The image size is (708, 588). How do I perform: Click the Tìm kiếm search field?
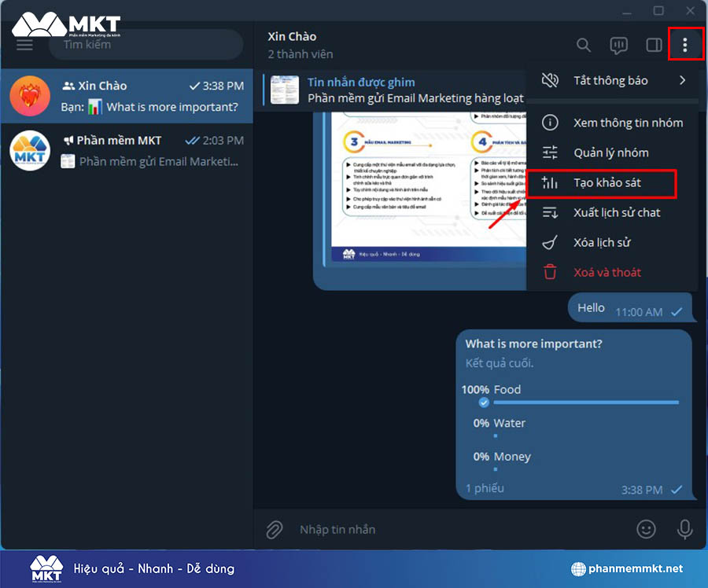click(x=146, y=45)
